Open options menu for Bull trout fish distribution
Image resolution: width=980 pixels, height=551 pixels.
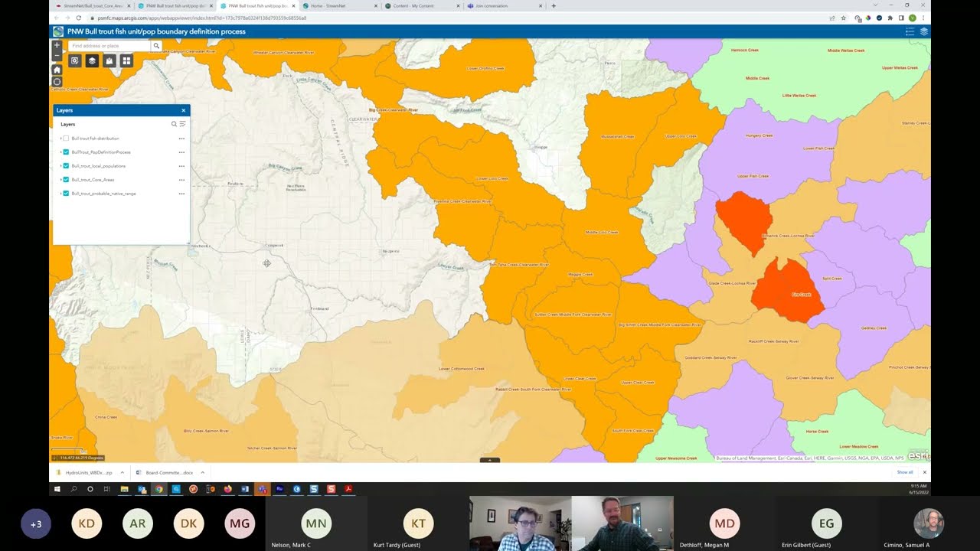point(181,139)
